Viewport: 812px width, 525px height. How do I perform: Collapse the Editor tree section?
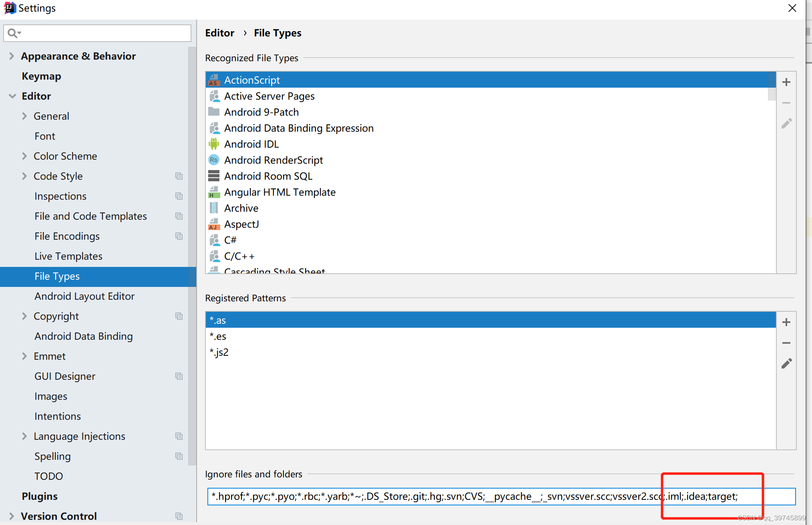12,96
